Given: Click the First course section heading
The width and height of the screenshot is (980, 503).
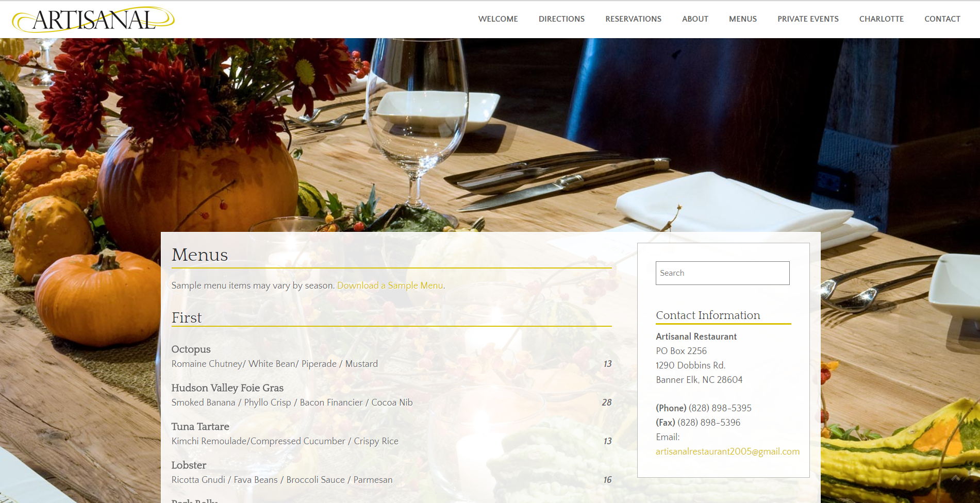Looking at the screenshot, I should pyautogui.click(x=187, y=317).
